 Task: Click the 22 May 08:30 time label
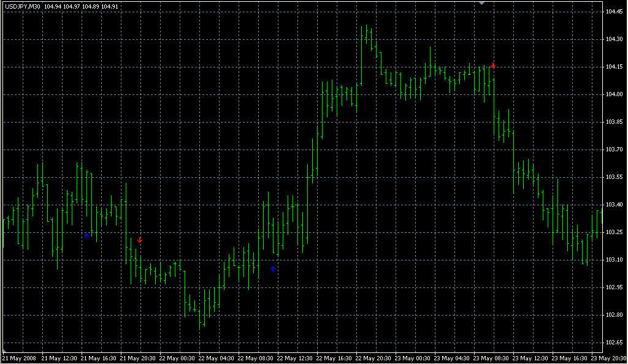point(256,358)
